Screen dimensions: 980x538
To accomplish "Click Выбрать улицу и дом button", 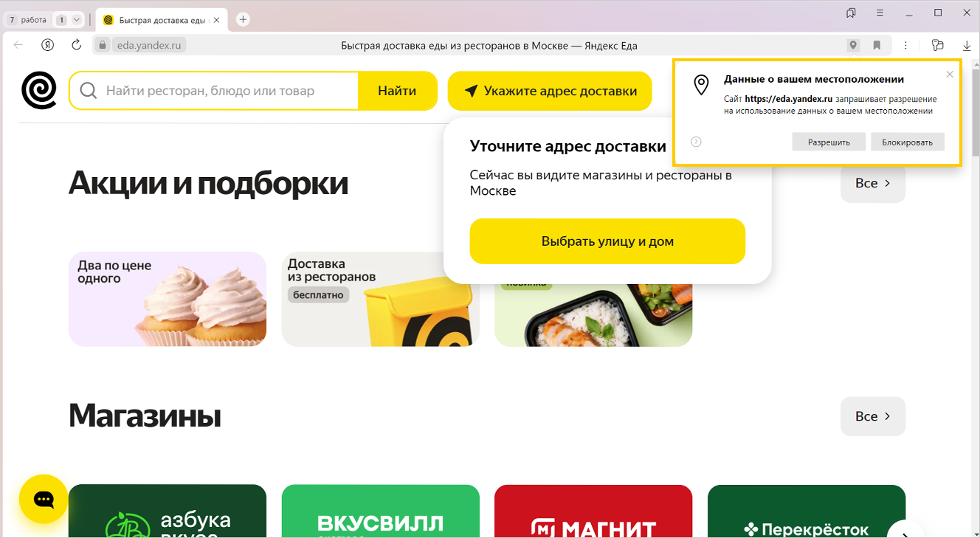I will tap(607, 241).
